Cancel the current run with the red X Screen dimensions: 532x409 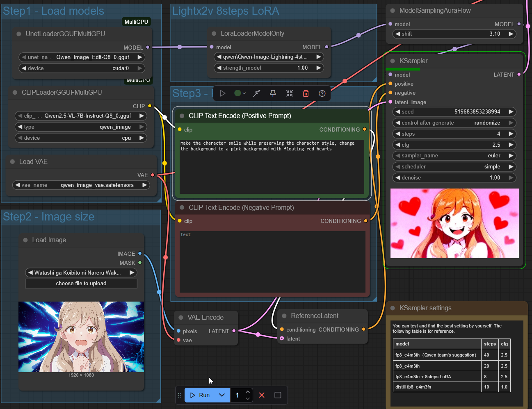point(262,395)
